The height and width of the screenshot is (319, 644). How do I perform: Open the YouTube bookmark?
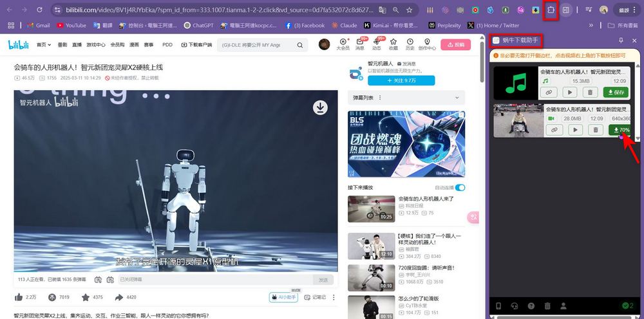click(71, 26)
